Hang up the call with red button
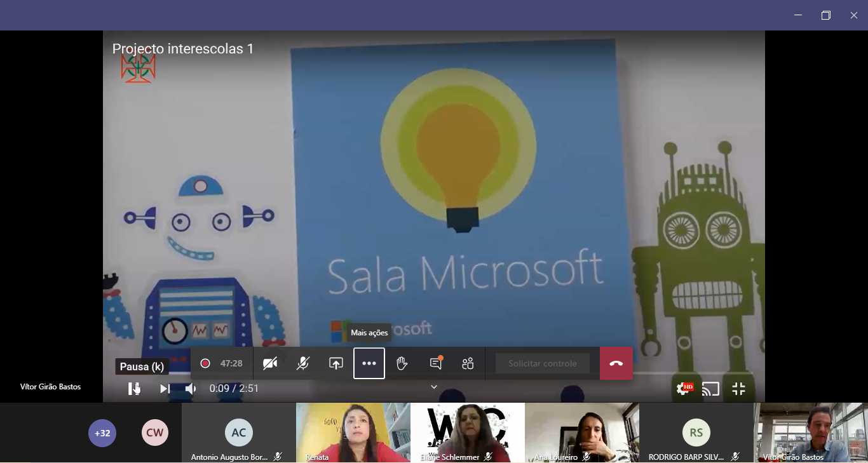 (x=616, y=363)
